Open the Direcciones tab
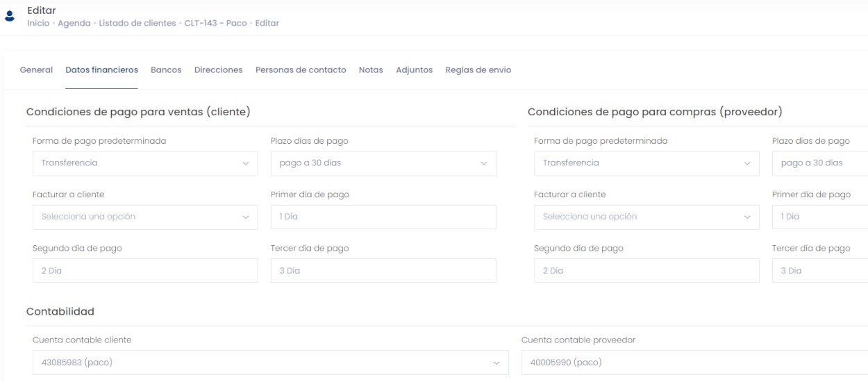The width and height of the screenshot is (868, 382). pyautogui.click(x=218, y=70)
